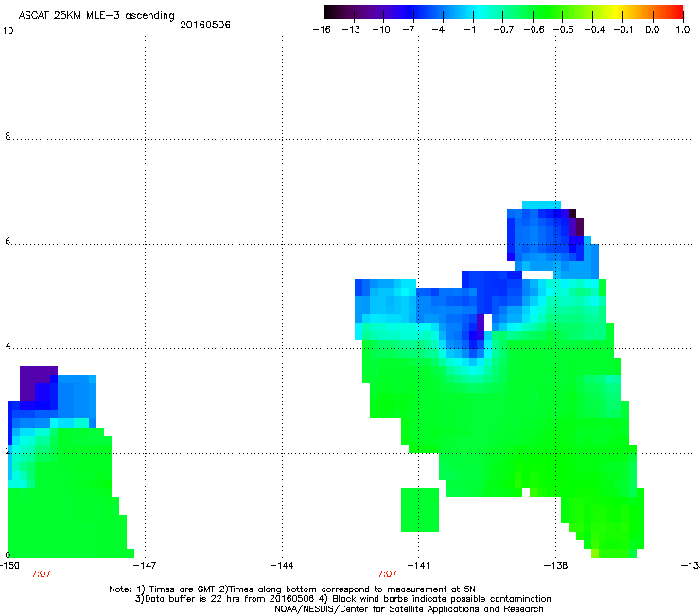The height and width of the screenshot is (615, 700).
Task: Click the colorbar label '-0.4'
Action: click(x=595, y=30)
